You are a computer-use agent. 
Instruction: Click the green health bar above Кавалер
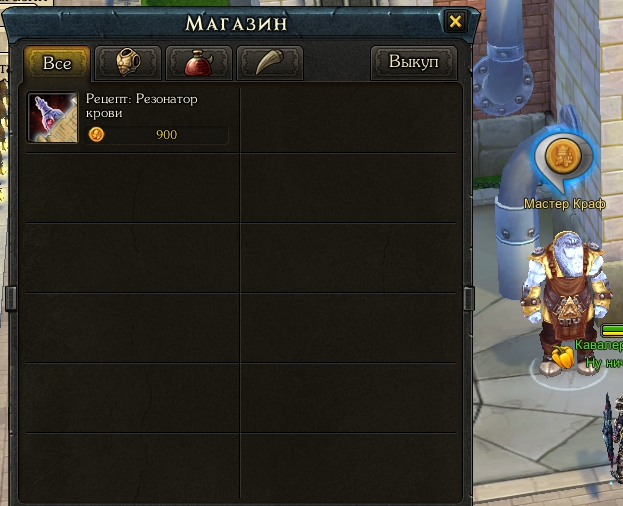pos(612,330)
